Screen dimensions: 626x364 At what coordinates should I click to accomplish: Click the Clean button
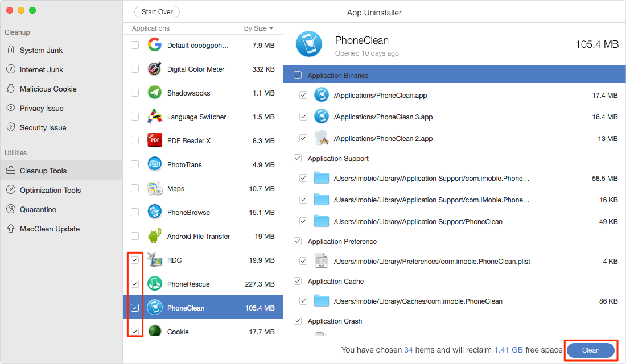pyautogui.click(x=591, y=350)
